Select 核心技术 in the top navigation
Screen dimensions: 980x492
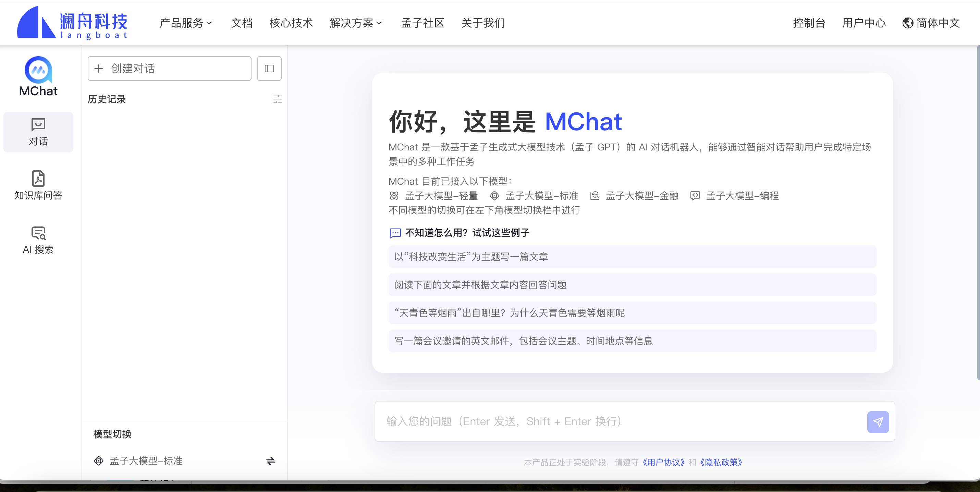pos(291,23)
